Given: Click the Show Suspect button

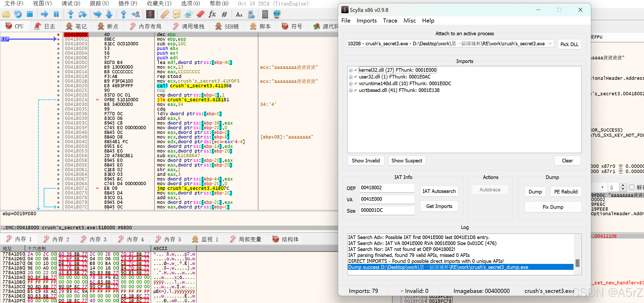Looking at the screenshot, I should click(x=407, y=161).
